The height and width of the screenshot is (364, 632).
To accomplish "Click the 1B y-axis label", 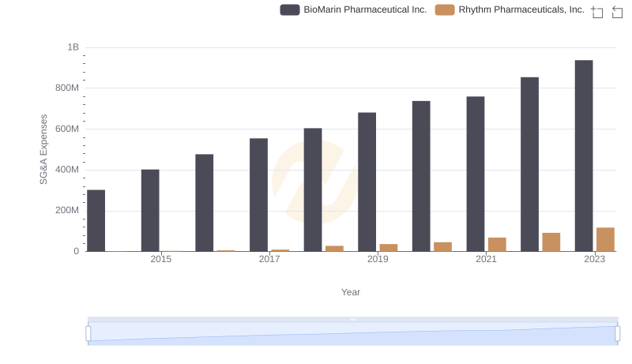I will tap(73, 47).
